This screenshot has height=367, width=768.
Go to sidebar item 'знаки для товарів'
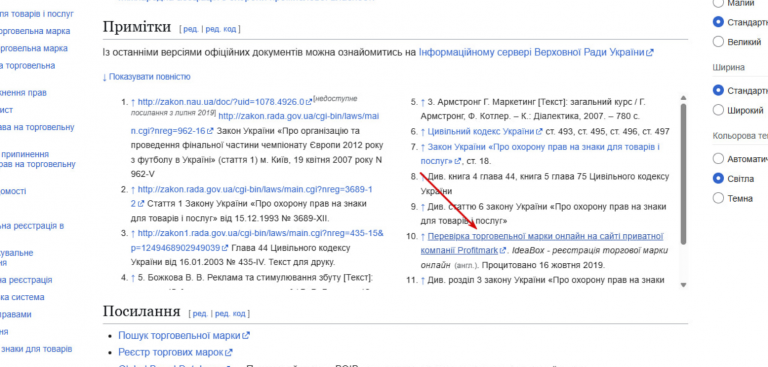36,349
